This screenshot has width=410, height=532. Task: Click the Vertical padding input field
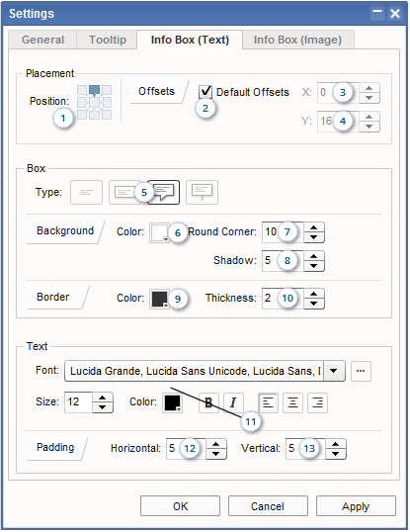click(305, 449)
